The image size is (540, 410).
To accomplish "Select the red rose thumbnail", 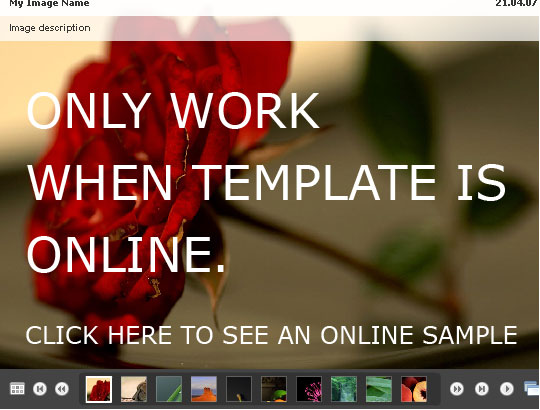I will tap(99, 389).
